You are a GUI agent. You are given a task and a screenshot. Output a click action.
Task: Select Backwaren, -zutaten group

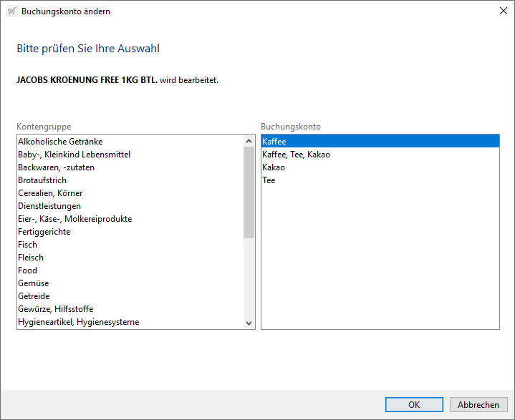(x=56, y=167)
